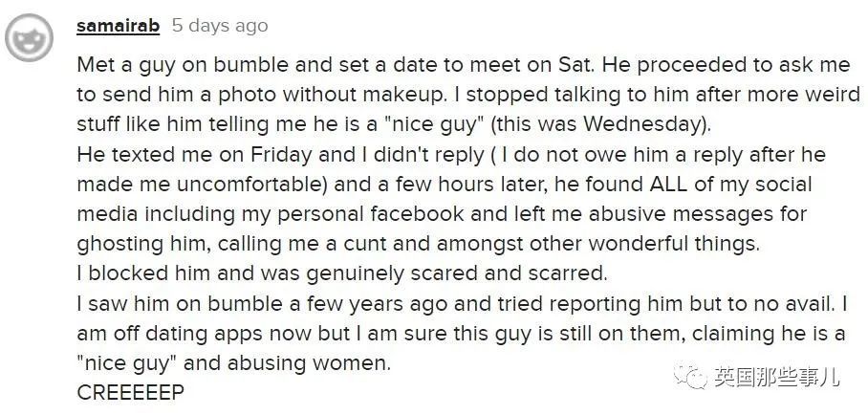Click the line starting 'He texted me on Friday'
Screen dimensions: 868x415
click(x=451, y=155)
